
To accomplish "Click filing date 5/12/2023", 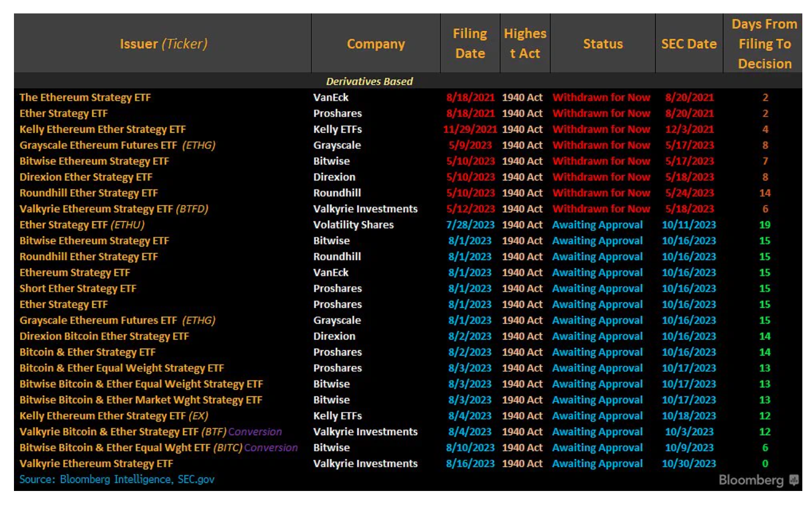I will click(470, 208).
